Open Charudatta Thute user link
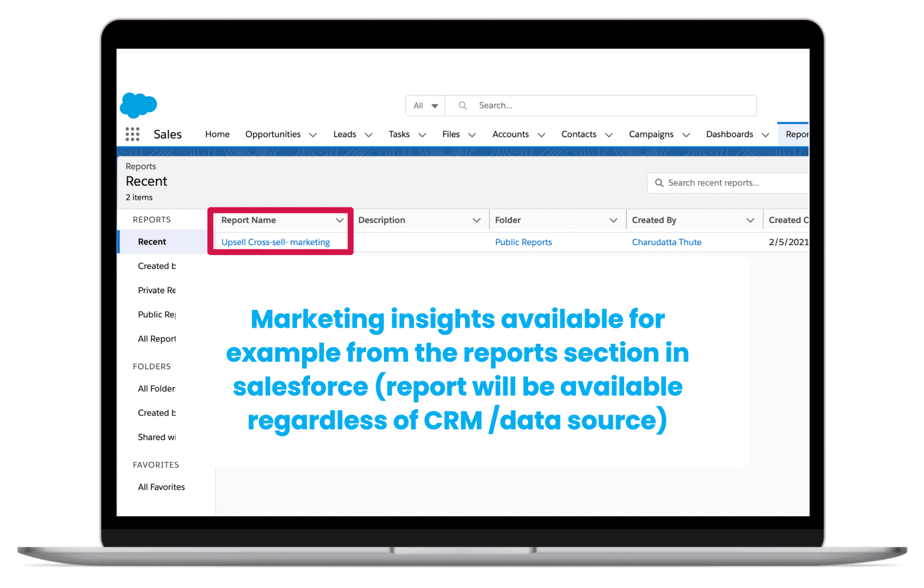Viewport: 924px width, 588px height. (667, 242)
